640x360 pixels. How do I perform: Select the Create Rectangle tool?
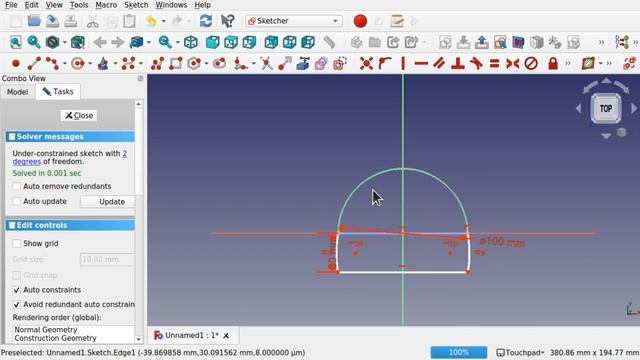pyautogui.click(x=176, y=63)
